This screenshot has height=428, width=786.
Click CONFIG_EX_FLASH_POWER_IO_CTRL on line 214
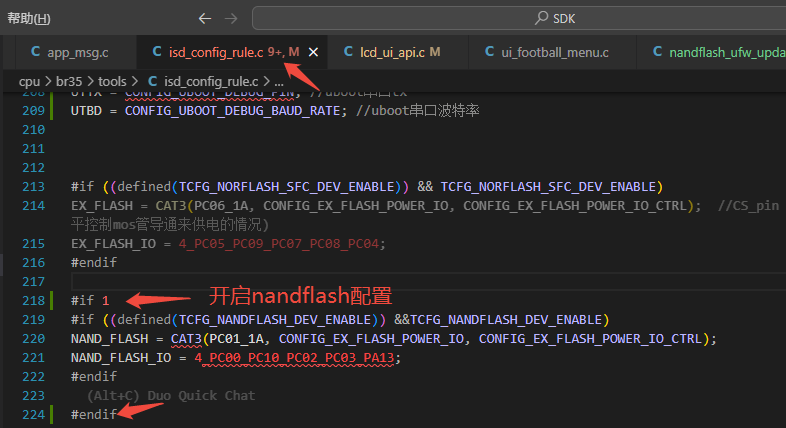click(574, 206)
